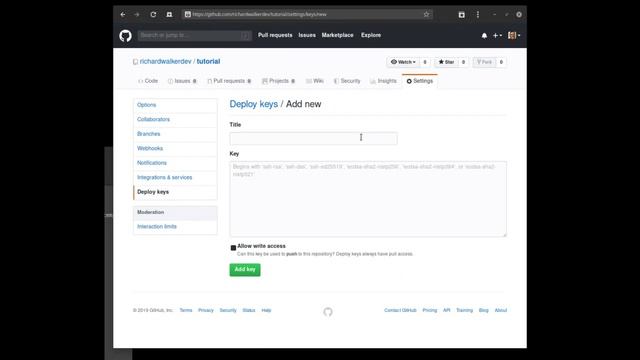Click Issues in the top header

(307, 35)
